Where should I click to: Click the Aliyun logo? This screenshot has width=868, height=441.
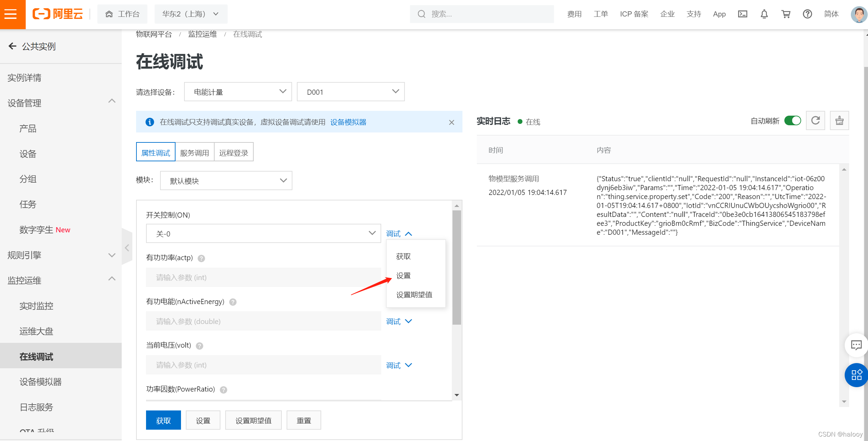coord(58,14)
